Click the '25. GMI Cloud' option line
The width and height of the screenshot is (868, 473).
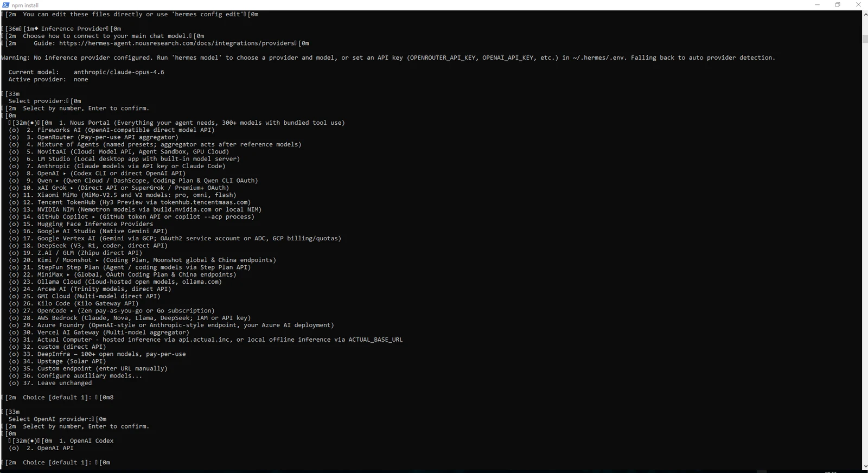[85, 296]
